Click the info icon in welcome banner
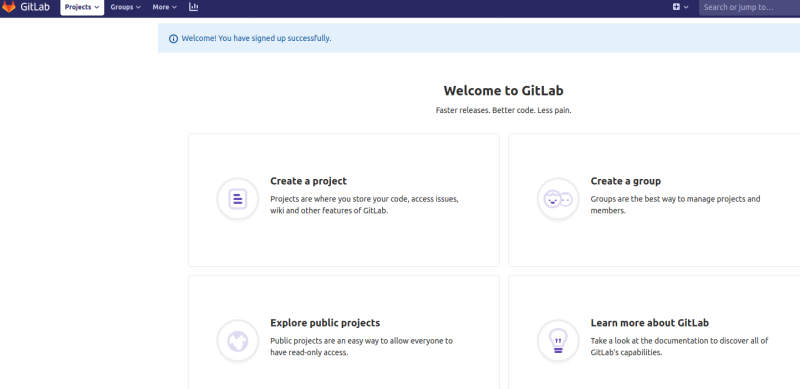Image resolution: width=800 pixels, height=389 pixels. tap(173, 38)
